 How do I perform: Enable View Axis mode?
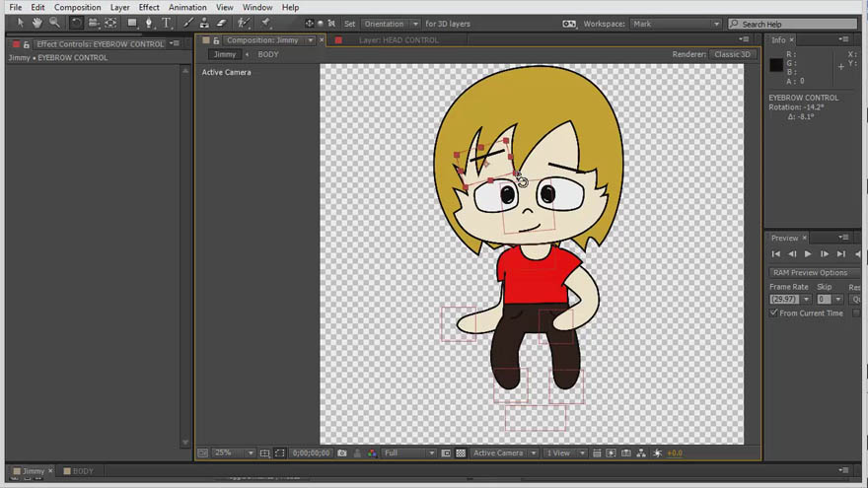tap(331, 24)
